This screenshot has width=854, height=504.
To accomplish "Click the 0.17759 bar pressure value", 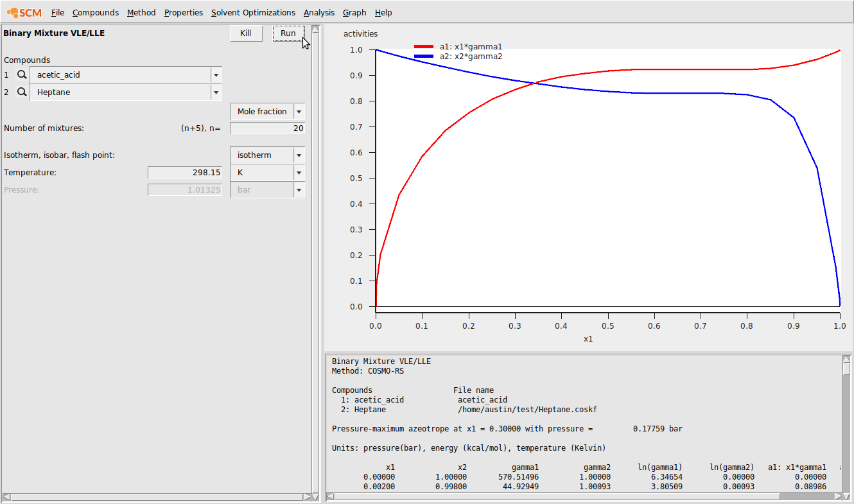I will click(x=658, y=429).
